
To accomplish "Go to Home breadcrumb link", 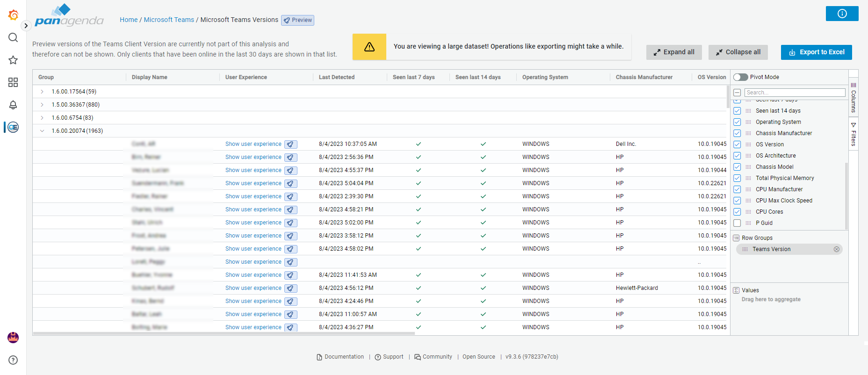I will [129, 20].
